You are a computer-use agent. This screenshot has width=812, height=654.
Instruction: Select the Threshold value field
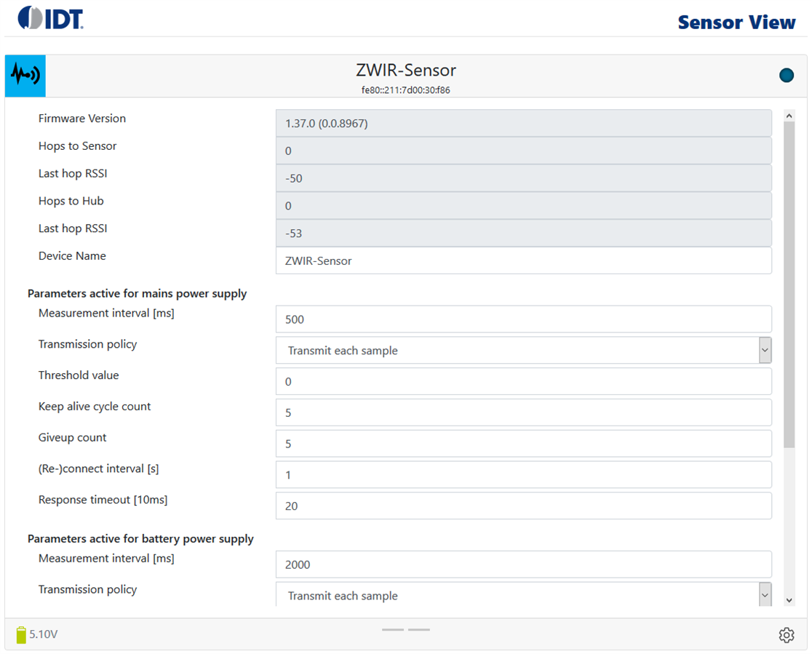tap(523, 381)
